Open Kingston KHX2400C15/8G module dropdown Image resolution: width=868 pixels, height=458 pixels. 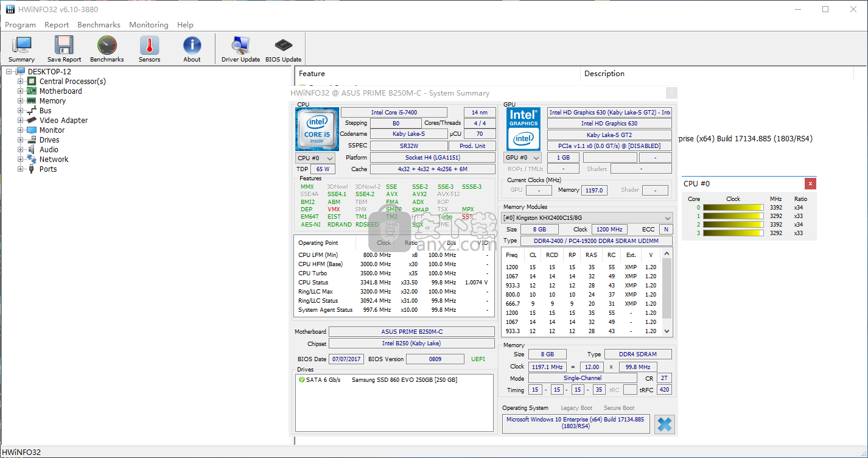(587, 217)
